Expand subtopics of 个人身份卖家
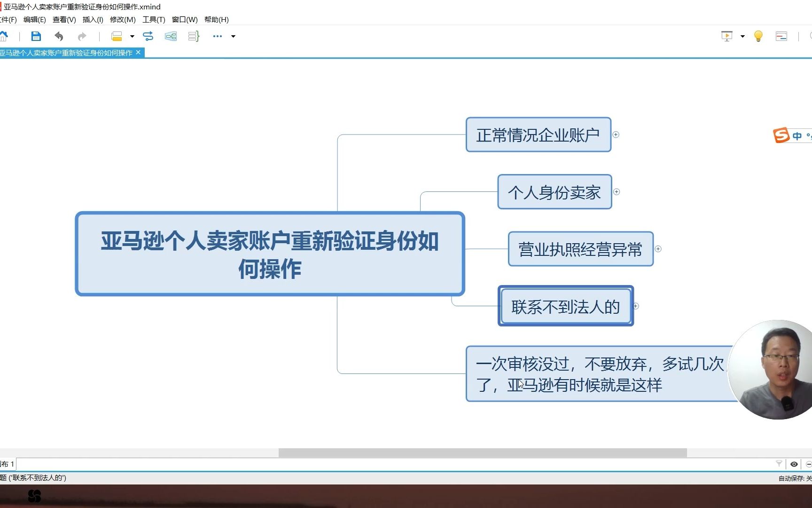 coord(617,192)
